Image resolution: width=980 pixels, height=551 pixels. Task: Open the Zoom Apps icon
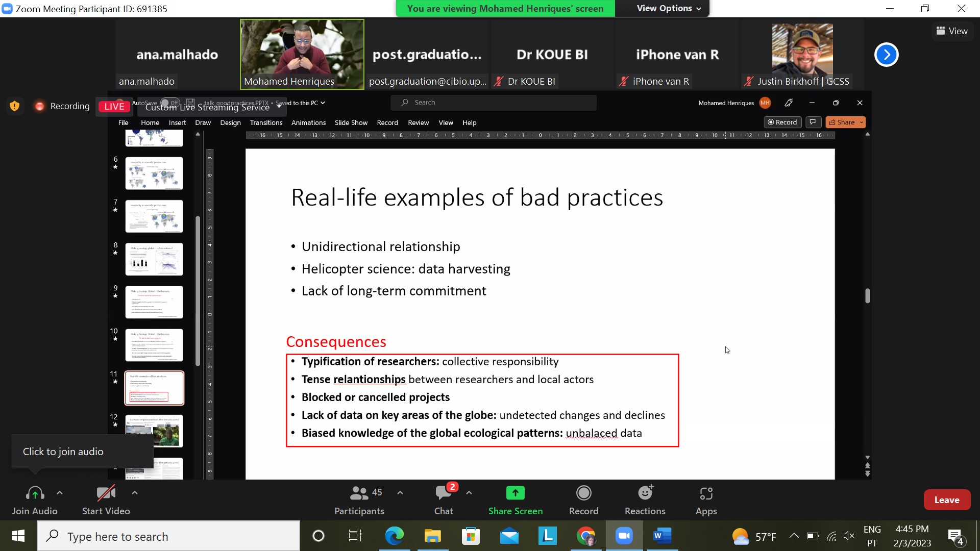click(706, 493)
